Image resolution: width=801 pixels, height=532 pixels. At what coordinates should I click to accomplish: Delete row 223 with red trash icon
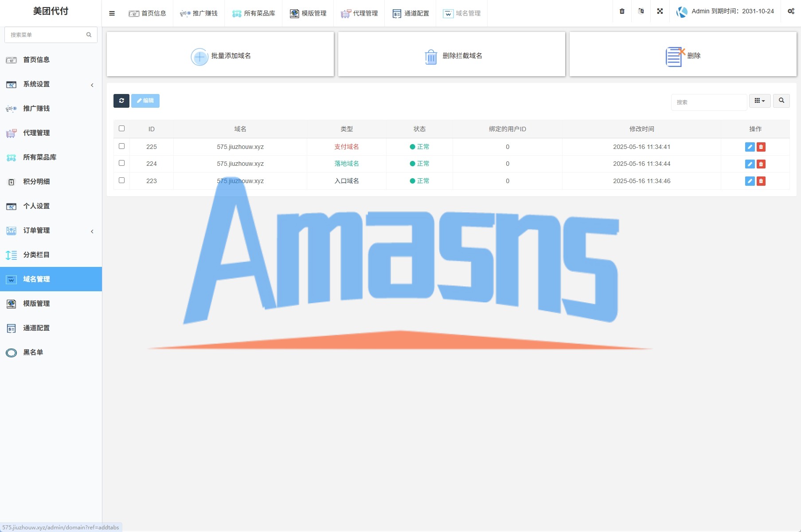click(761, 181)
